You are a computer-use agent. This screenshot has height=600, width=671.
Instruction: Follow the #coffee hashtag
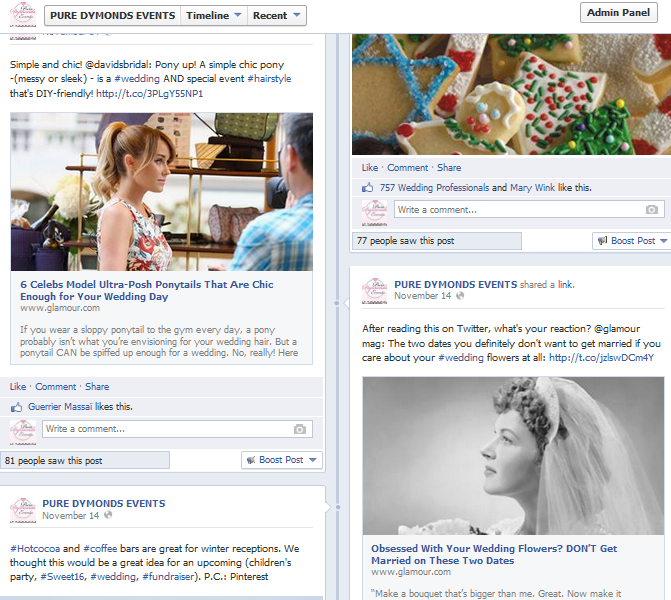coord(101,549)
